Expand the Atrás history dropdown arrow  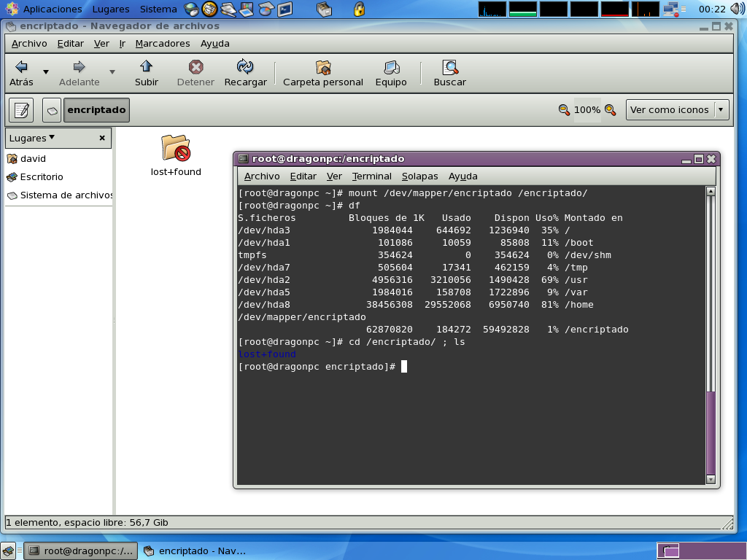pyautogui.click(x=46, y=72)
